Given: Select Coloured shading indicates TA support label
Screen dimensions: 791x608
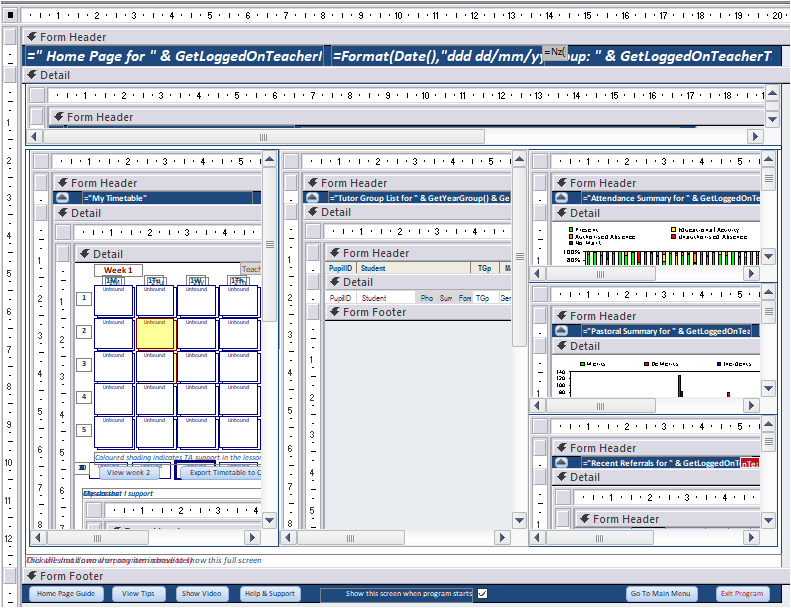Looking at the screenshot, I should [178, 457].
